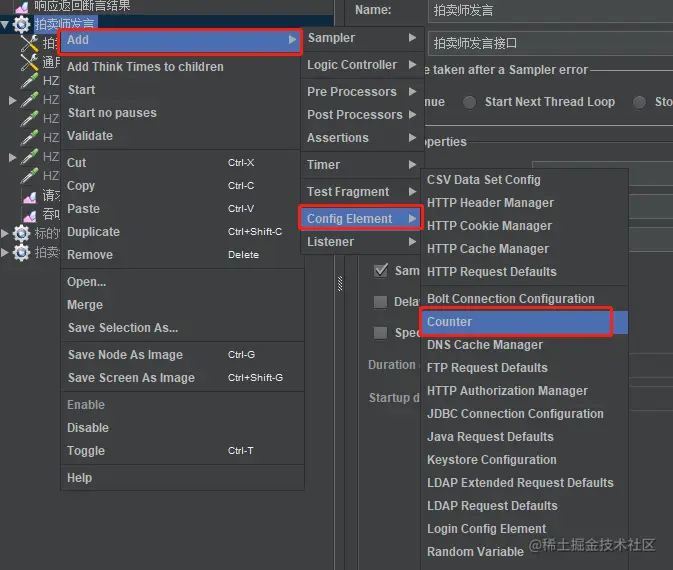This screenshot has width=673, height=570.
Task: Click the pink icon beside 请
Action: [30, 197]
